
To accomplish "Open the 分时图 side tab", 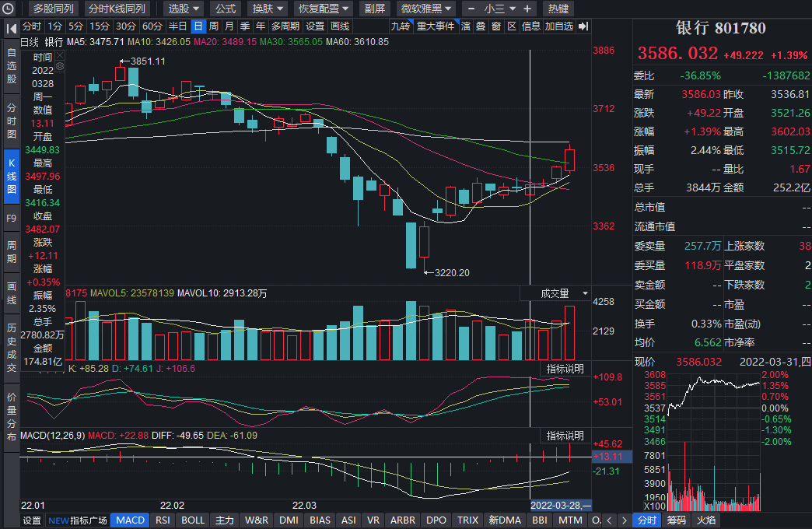I will [x=11, y=121].
